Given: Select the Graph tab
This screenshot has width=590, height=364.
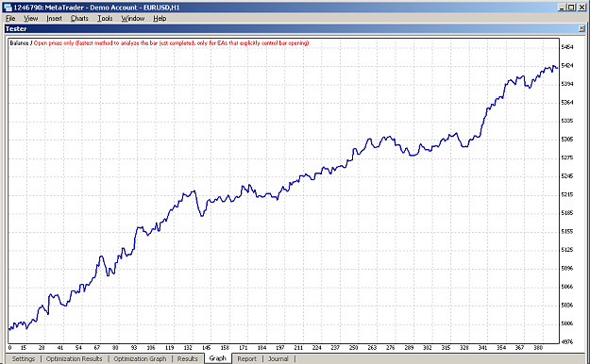Looking at the screenshot, I should (x=218, y=358).
